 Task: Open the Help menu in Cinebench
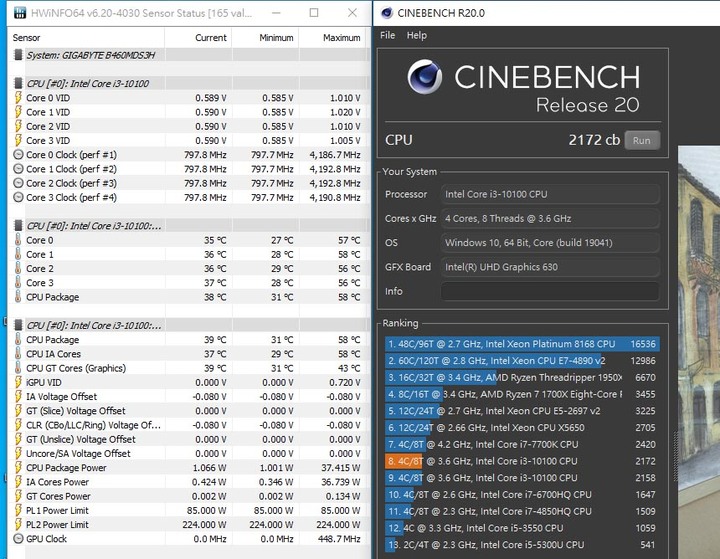[x=416, y=35]
